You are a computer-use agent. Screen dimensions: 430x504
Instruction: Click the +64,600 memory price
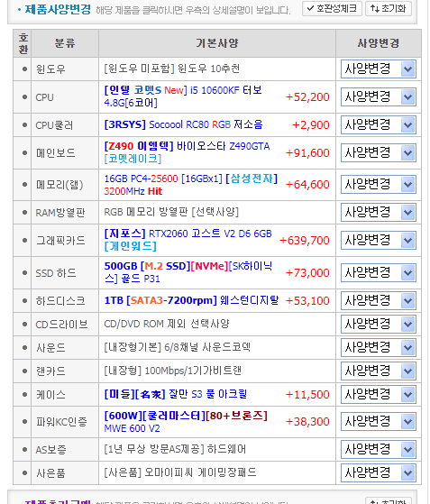pyautogui.click(x=307, y=185)
